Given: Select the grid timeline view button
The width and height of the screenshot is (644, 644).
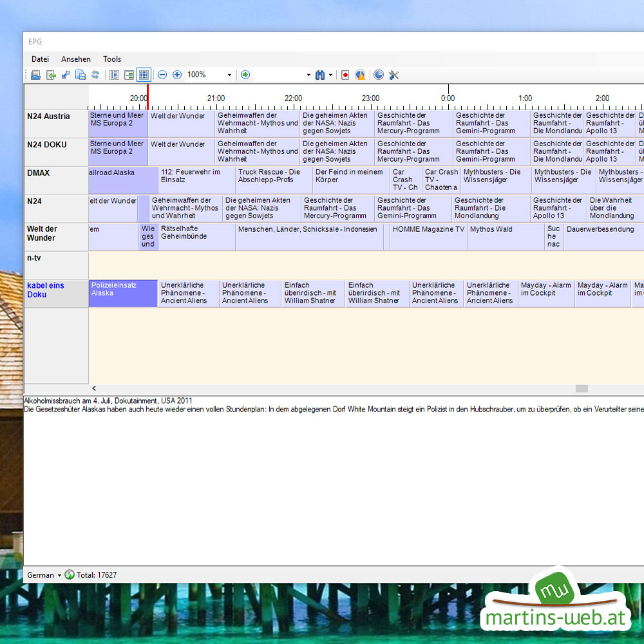Looking at the screenshot, I should point(144,75).
